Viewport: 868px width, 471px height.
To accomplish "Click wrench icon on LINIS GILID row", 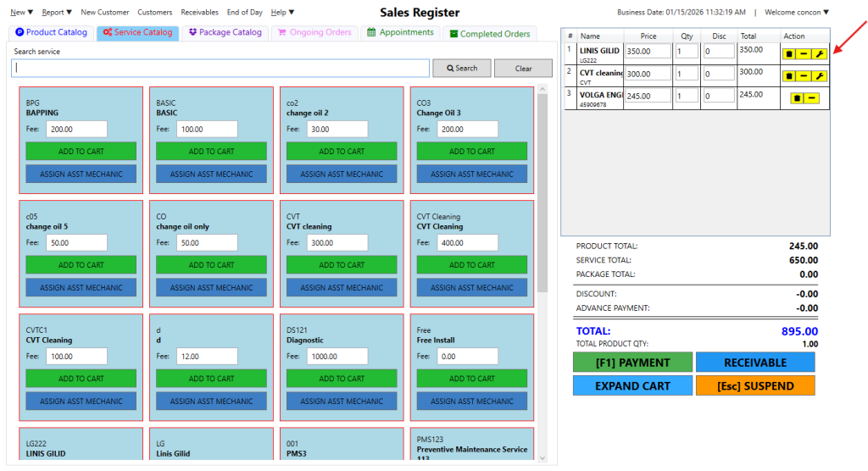I will point(819,53).
